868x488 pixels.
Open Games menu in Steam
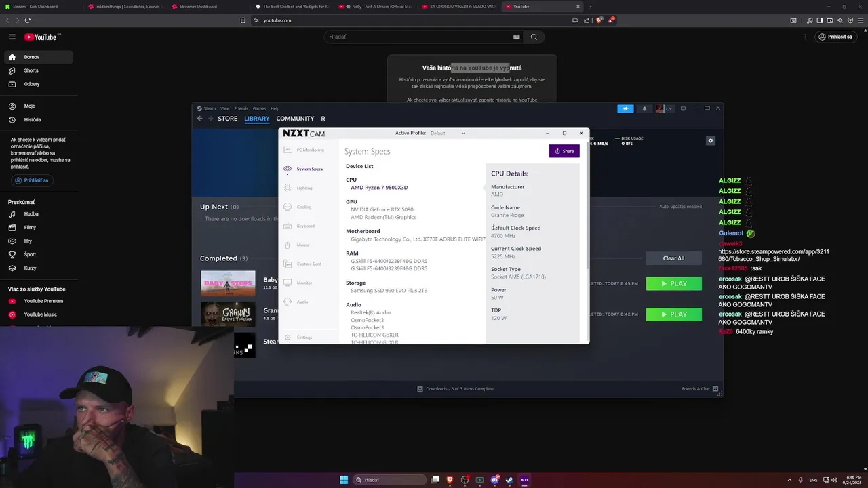(x=259, y=108)
